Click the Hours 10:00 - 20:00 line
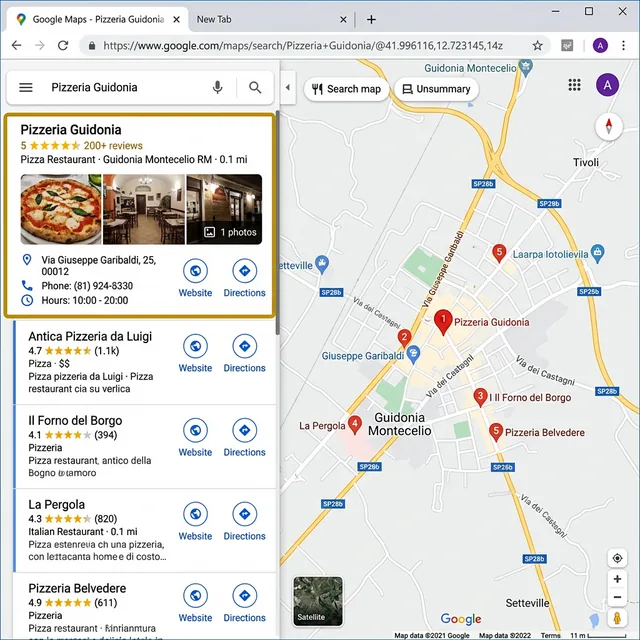The image size is (640, 640). tap(84, 300)
